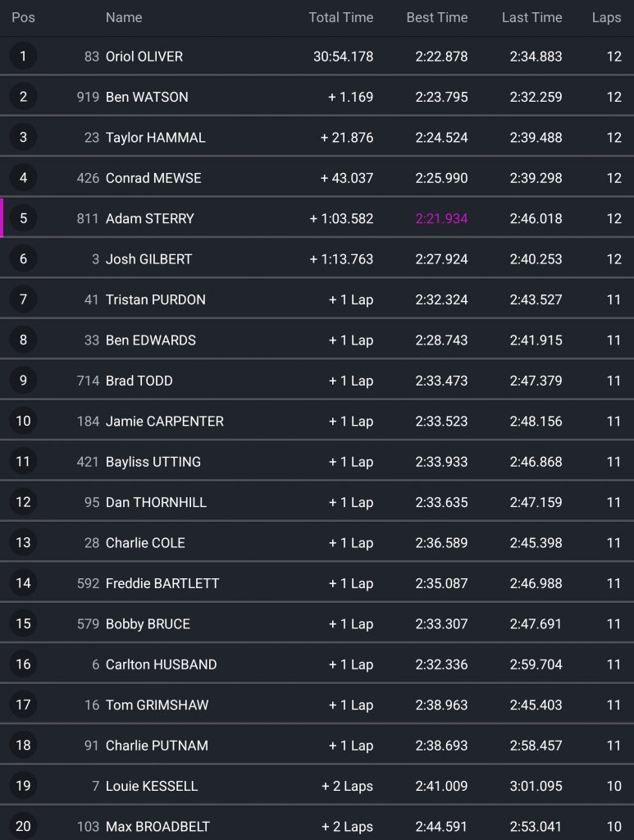
Task: Sort by Last Time column header
Action: [531, 17]
